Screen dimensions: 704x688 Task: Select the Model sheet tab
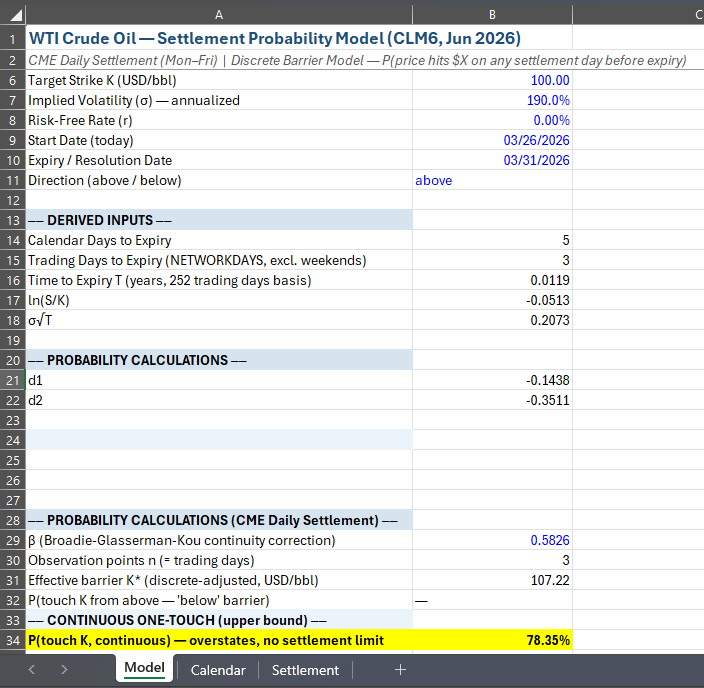point(145,668)
